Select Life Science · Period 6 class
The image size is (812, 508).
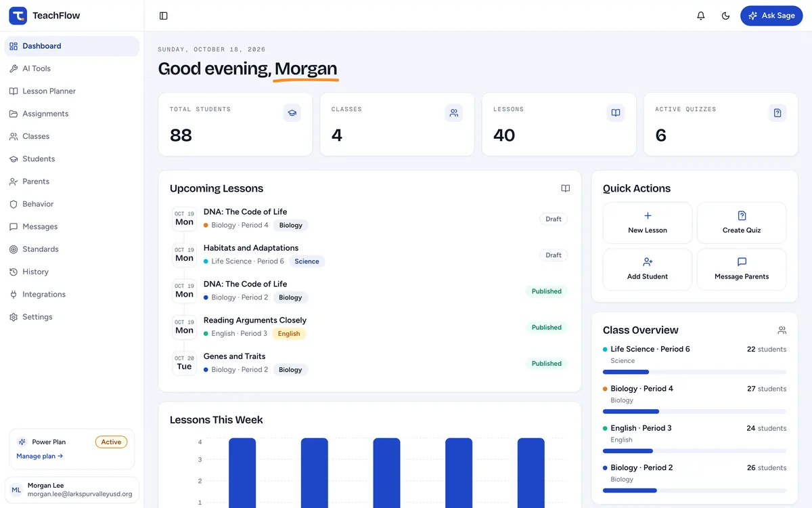pos(650,350)
